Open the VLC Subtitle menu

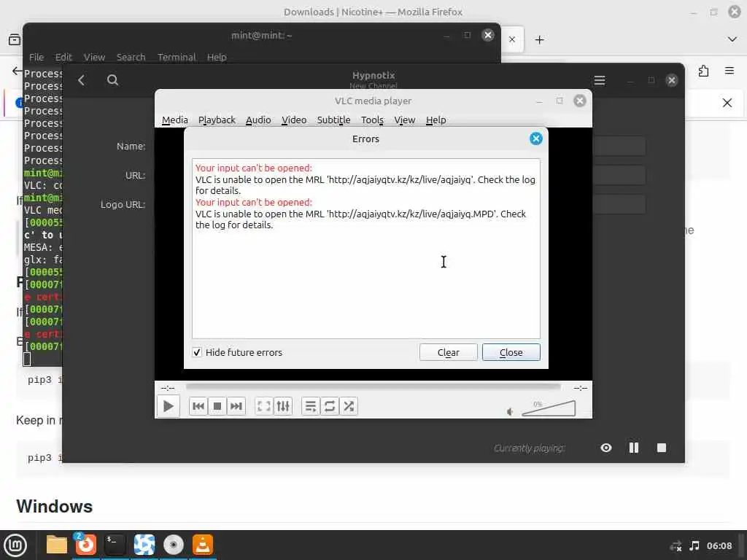pos(334,120)
